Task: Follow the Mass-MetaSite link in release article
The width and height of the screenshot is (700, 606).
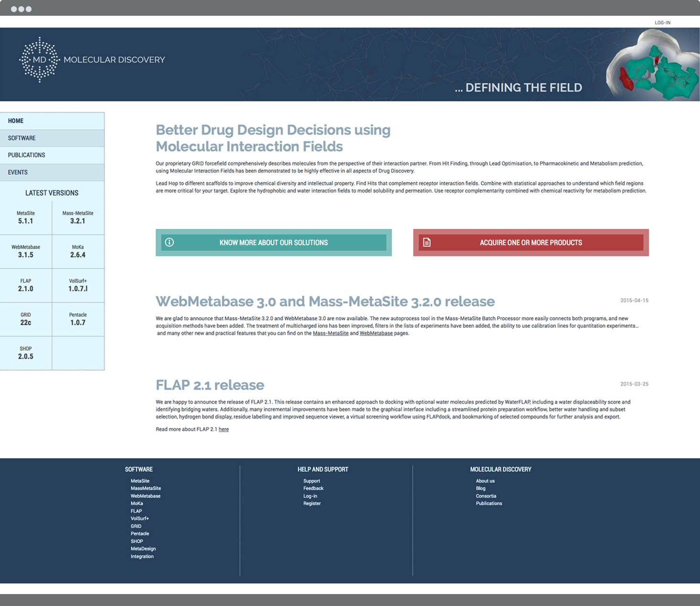Action: click(x=330, y=334)
